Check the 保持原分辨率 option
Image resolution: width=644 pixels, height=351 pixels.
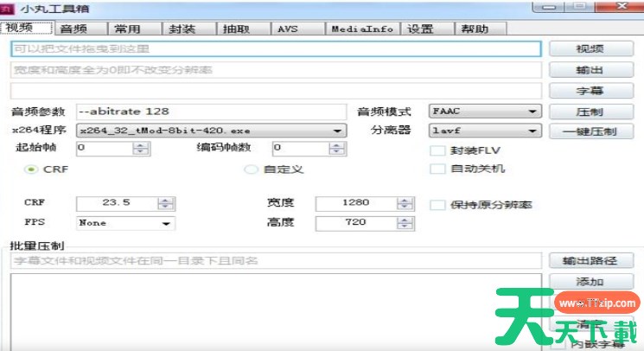438,205
